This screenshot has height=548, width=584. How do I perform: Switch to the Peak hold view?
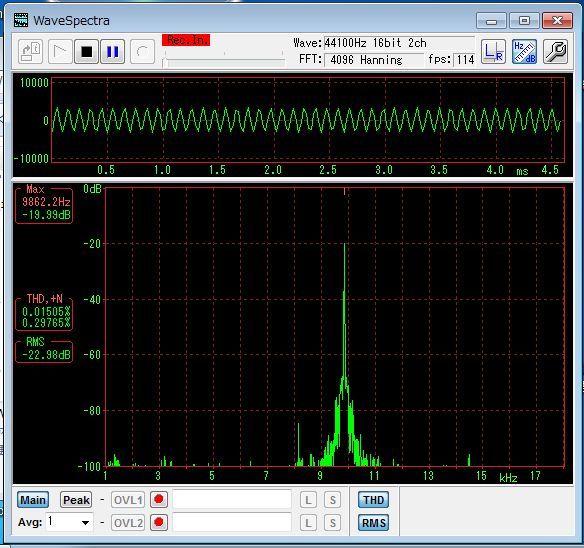76,500
